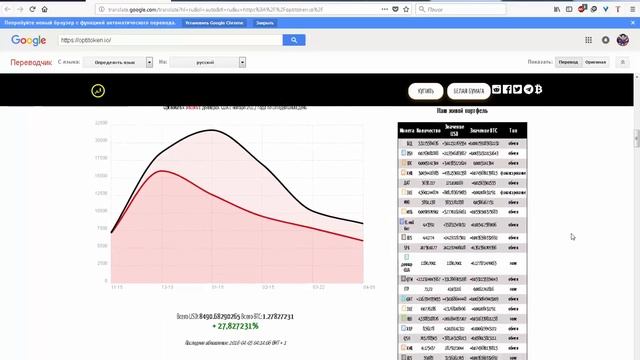The image size is (640, 360).
Task: Open the site's Telegram channel
Action: pos(528,89)
